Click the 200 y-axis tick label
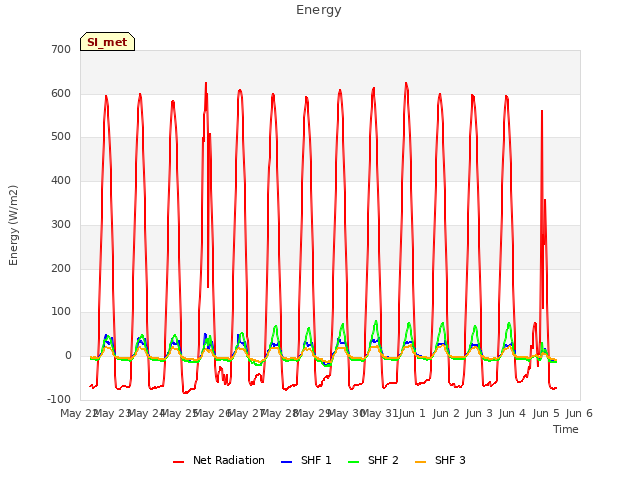 (61, 269)
